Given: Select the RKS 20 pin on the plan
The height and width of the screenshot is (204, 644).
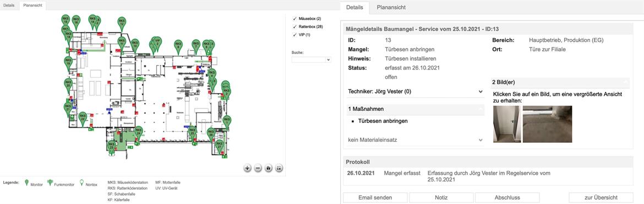Looking at the screenshot, I should coord(68,85).
